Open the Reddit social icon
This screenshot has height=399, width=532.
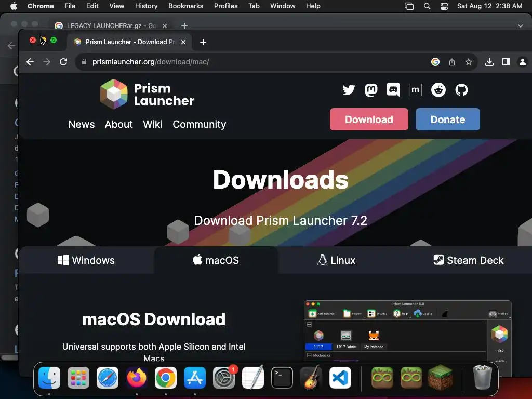[x=438, y=90]
